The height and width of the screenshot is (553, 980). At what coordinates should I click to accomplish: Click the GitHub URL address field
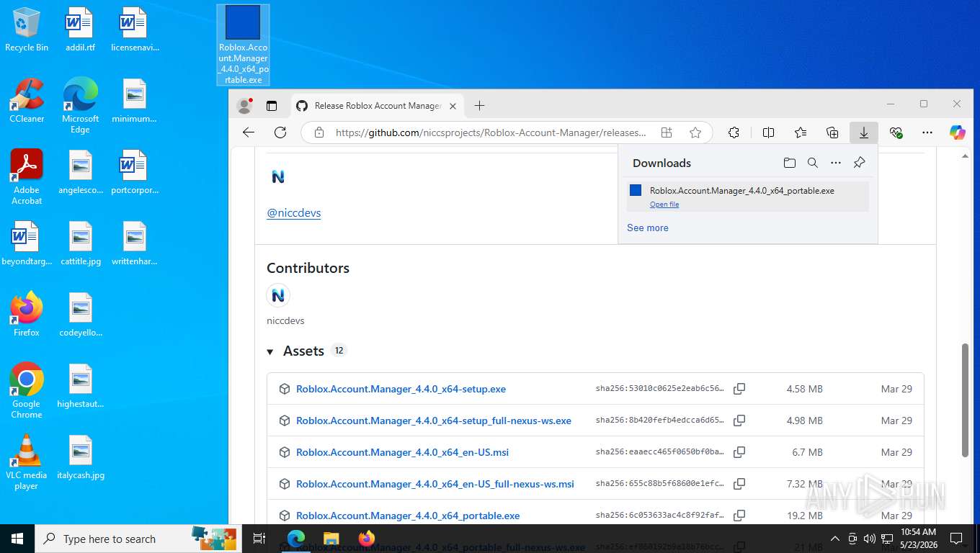491,132
